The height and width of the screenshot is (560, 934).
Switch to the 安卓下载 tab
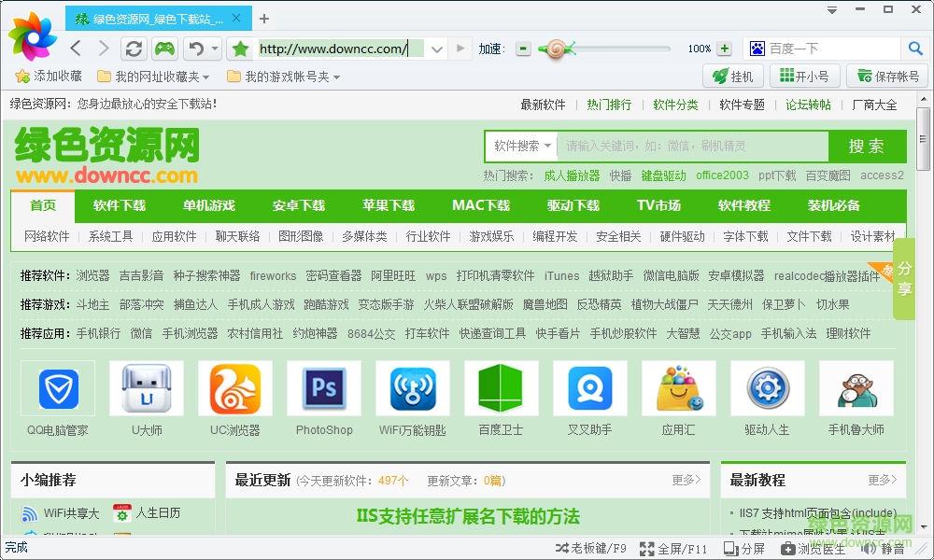[298, 205]
